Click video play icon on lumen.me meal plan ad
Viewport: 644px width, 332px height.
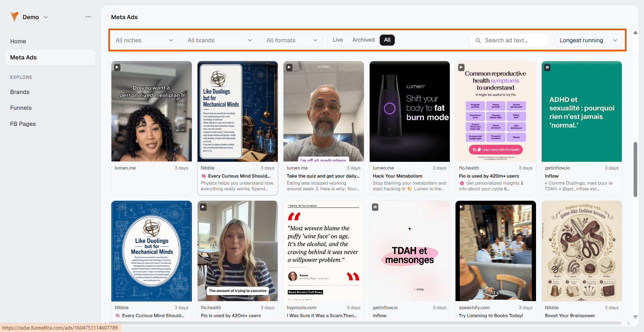117,67
